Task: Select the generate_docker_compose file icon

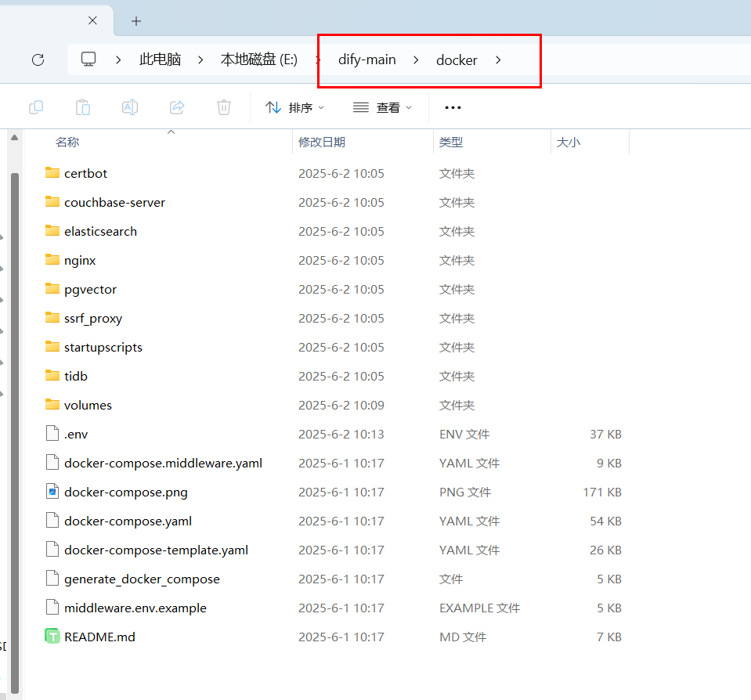Action: (52, 579)
